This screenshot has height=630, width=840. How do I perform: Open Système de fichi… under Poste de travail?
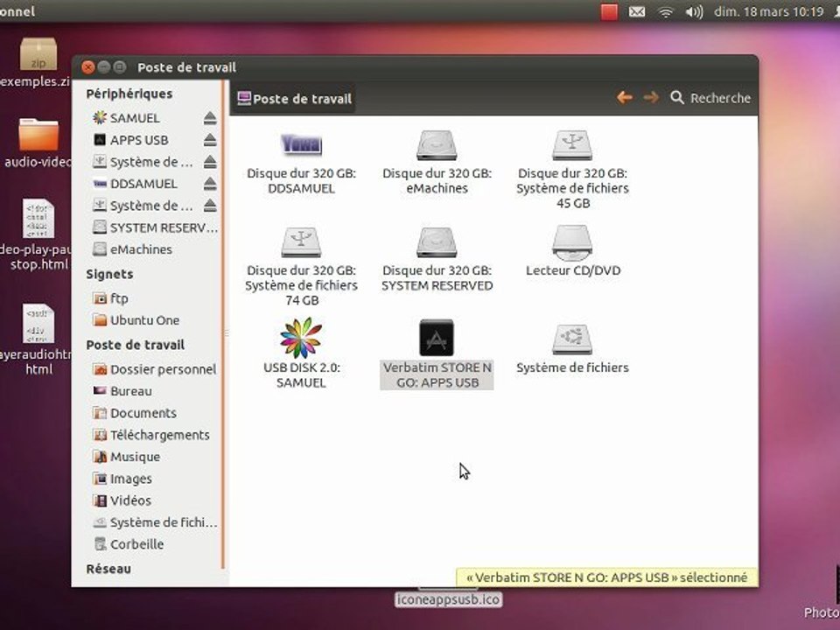[x=156, y=522]
